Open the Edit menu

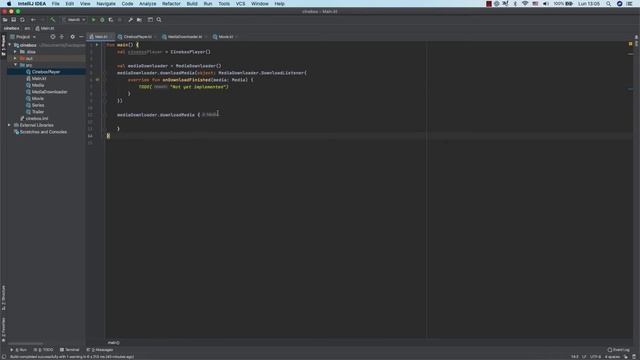point(70,4)
